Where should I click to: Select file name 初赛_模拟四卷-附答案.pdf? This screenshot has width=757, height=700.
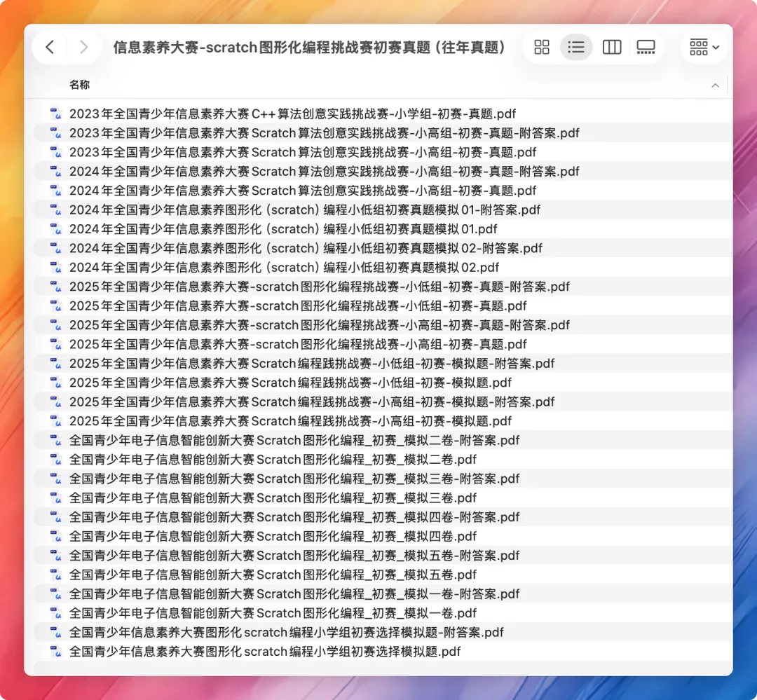coord(294,517)
